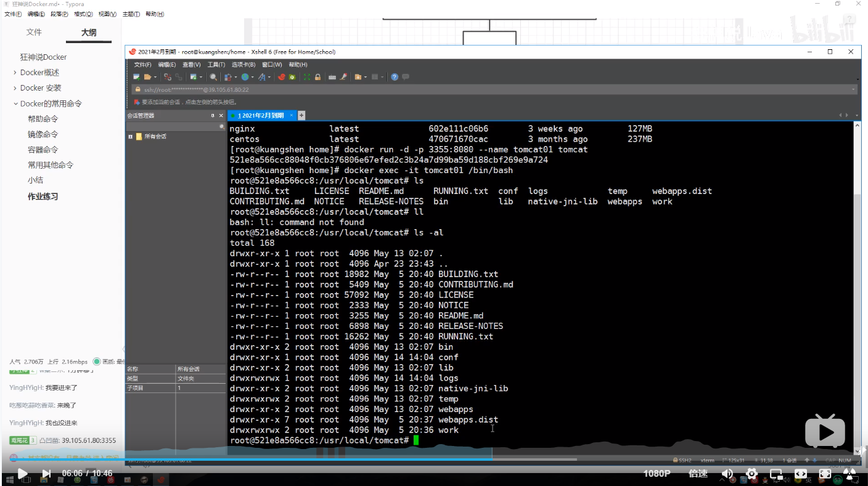
Task: Open Xshell 查看(V) menu
Action: click(x=191, y=65)
